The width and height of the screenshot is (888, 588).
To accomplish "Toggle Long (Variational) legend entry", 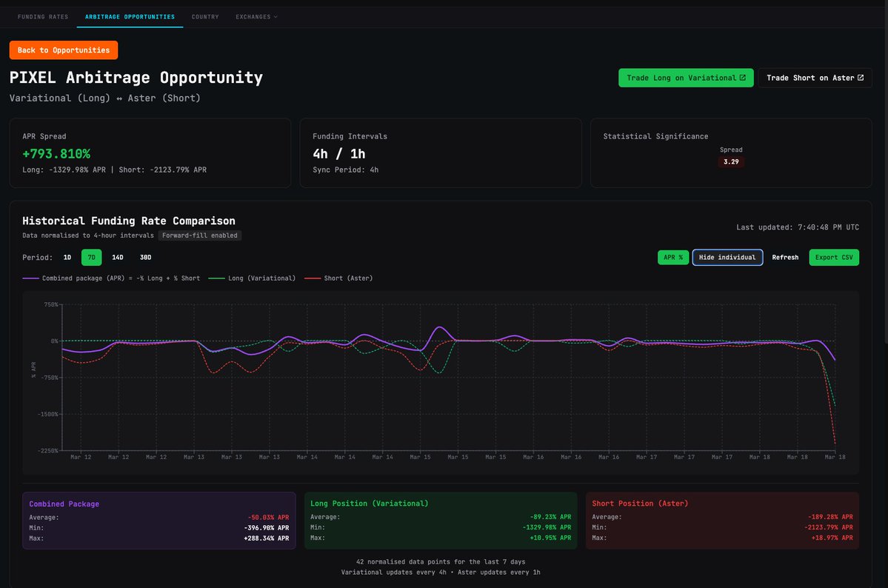I will (x=252, y=278).
